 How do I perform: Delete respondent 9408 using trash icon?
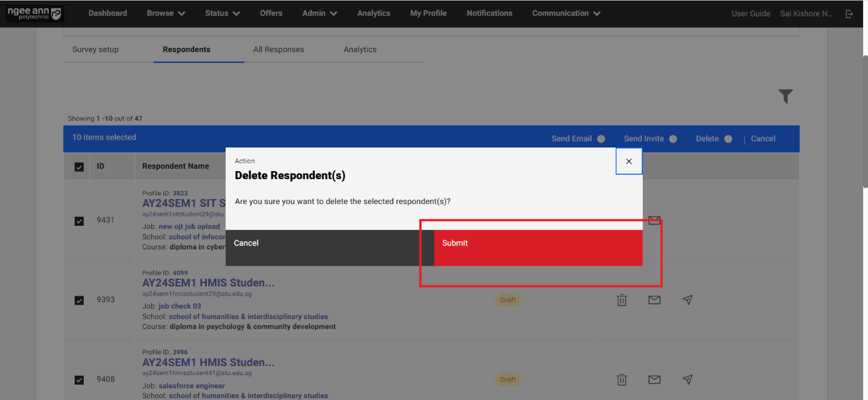(622, 379)
